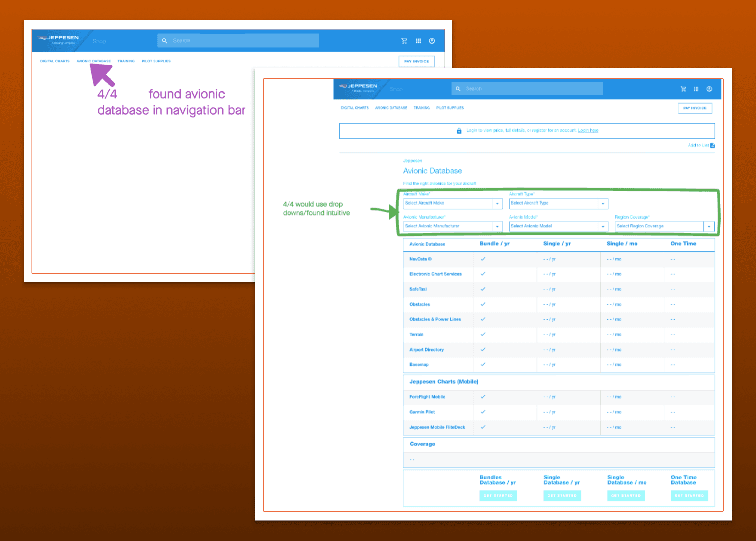
Task: Click the Add to List document icon
Action: 713,145
